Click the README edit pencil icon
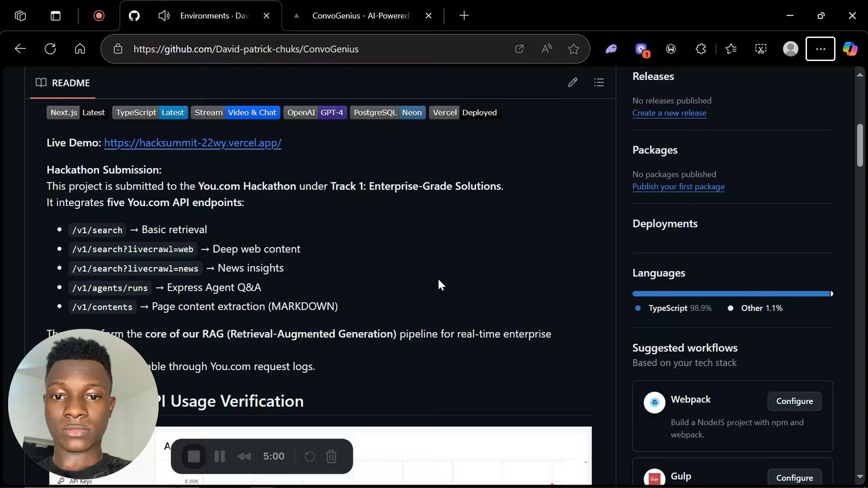This screenshot has width=868, height=488. click(573, 83)
